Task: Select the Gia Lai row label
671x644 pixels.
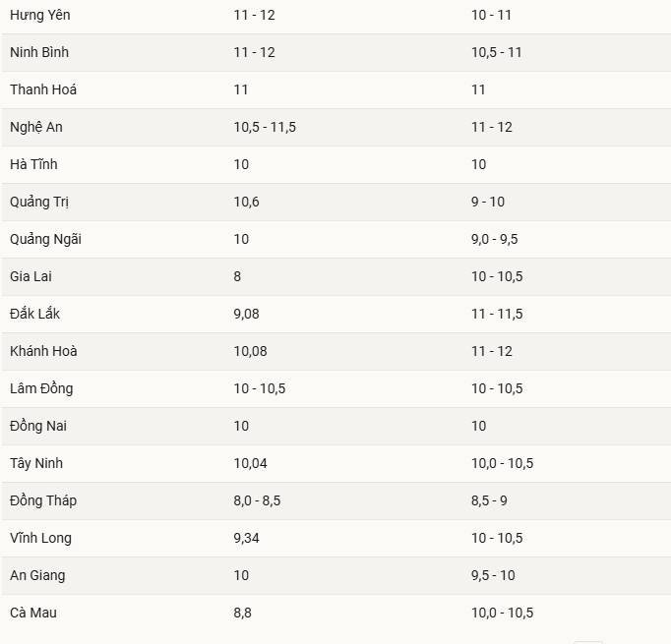Action: [x=30, y=276]
